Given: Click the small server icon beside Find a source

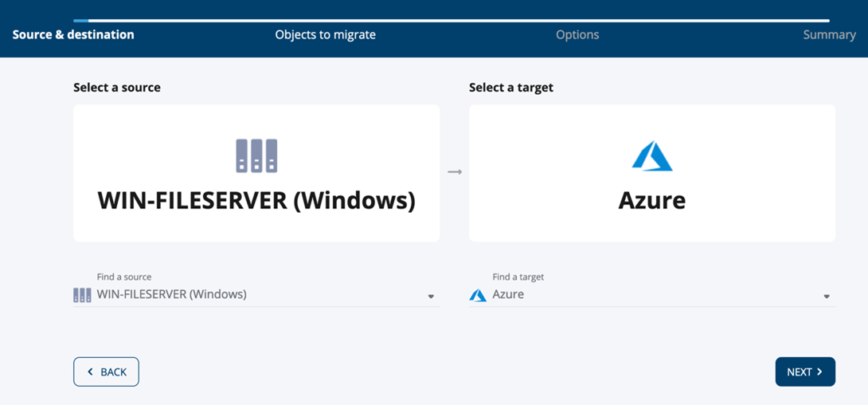Looking at the screenshot, I should (x=82, y=295).
